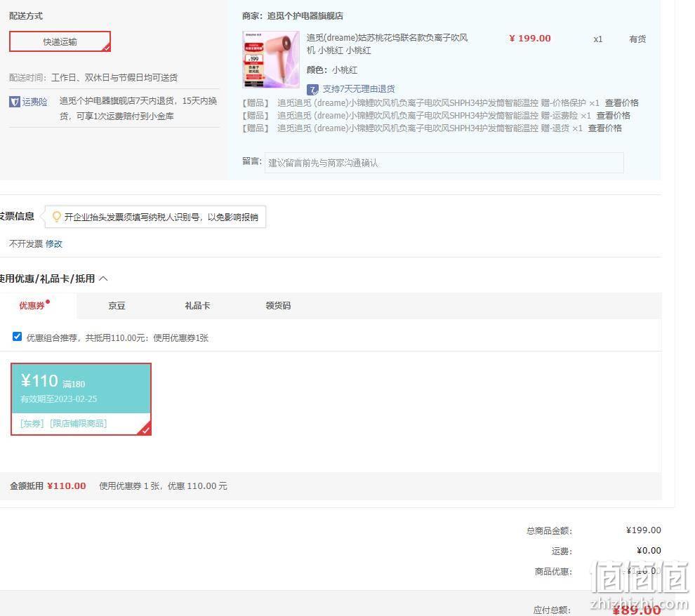Screen dimensions: 695x616
Task: Switch to the 礼品卡 tab
Action: click(x=197, y=306)
